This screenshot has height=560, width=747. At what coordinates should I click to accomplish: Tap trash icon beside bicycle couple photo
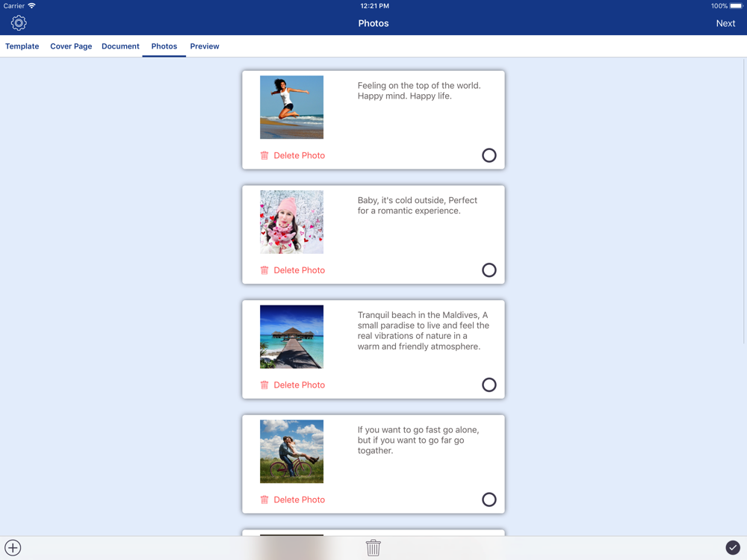pos(264,500)
